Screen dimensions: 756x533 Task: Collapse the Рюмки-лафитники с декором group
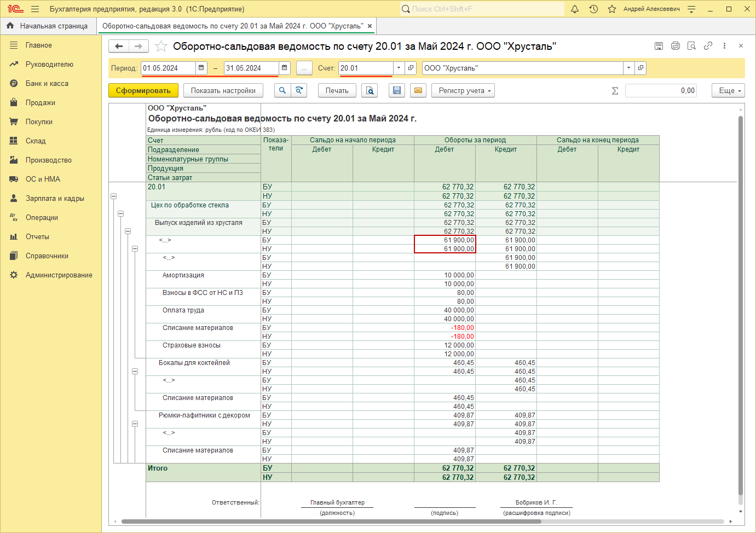135,424
